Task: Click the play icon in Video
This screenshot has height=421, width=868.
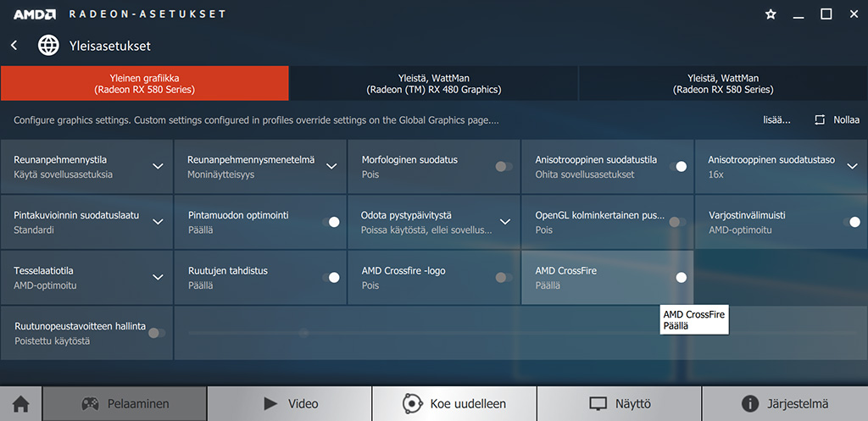Action: pyautogui.click(x=270, y=404)
